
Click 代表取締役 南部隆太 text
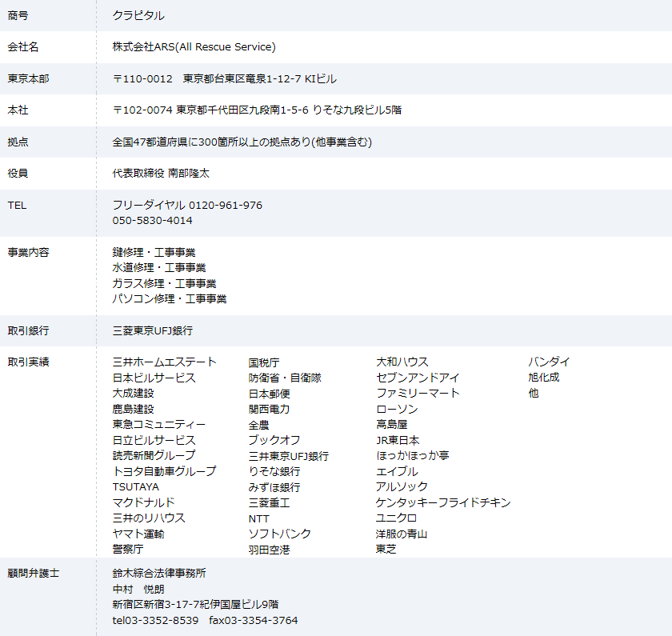point(161,173)
